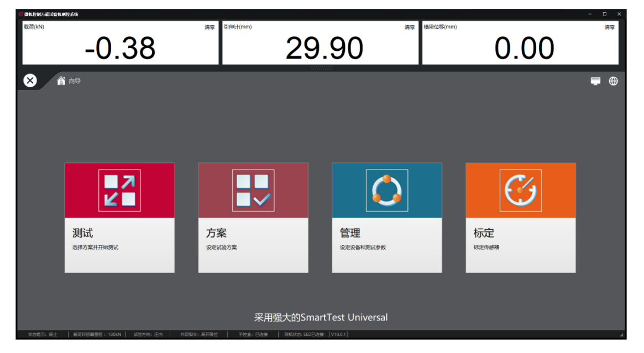The width and height of the screenshot is (644, 353).
Task: Zero the 载荷(kN) load reading
Action: (x=209, y=28)
